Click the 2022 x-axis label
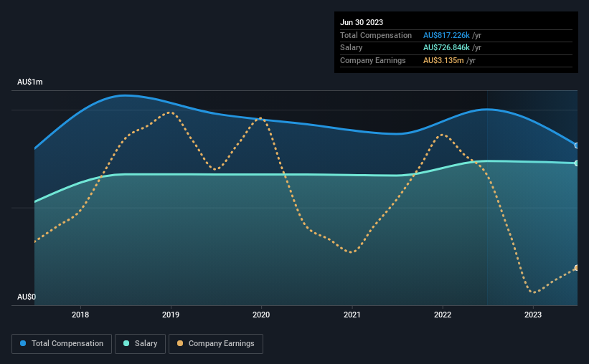 click(x=443, y=315)
